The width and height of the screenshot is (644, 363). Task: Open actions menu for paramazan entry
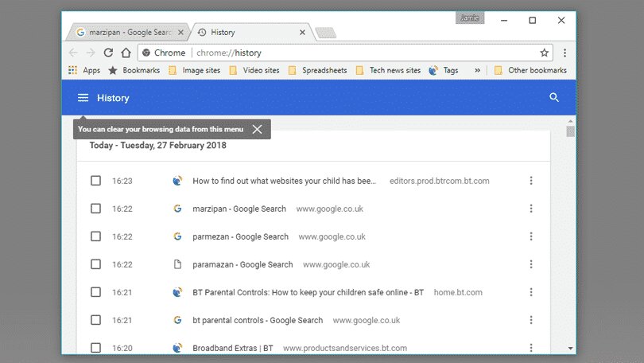point(531,264)
